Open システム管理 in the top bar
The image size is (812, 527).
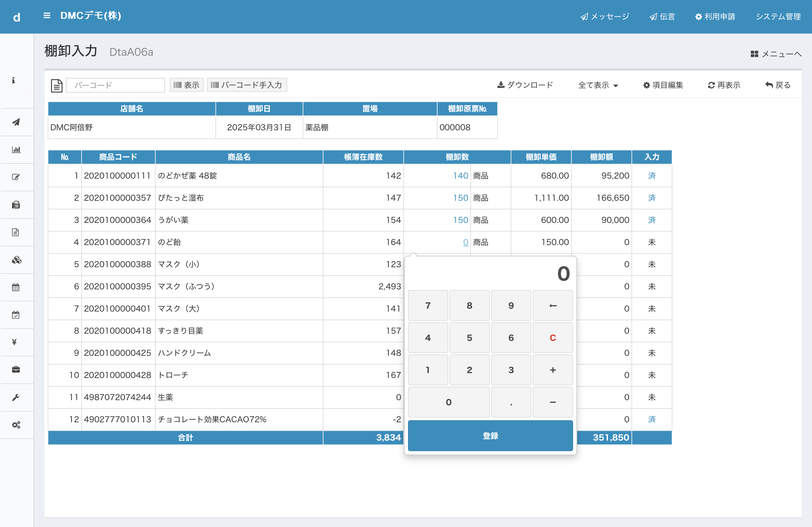pos(778,16)
